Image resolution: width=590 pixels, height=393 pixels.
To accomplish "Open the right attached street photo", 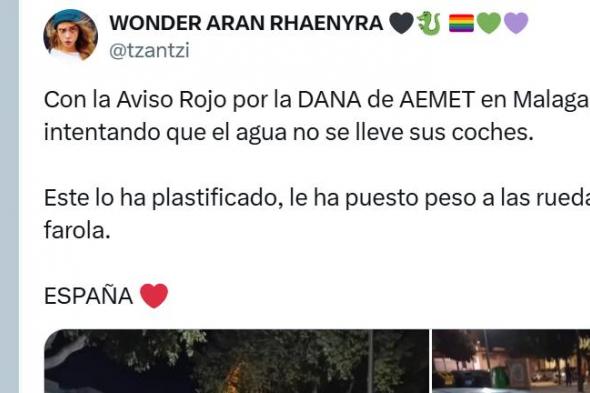I will point(511,361).
